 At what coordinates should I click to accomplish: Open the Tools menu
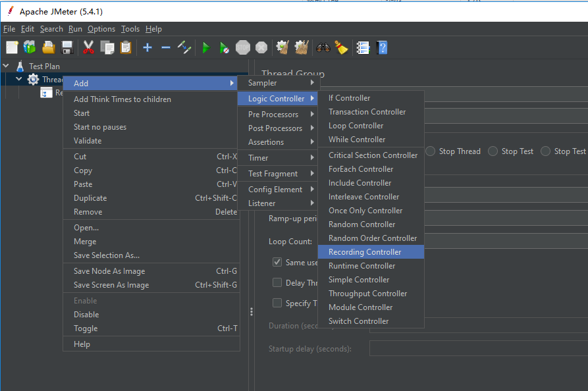coord(130,29)
